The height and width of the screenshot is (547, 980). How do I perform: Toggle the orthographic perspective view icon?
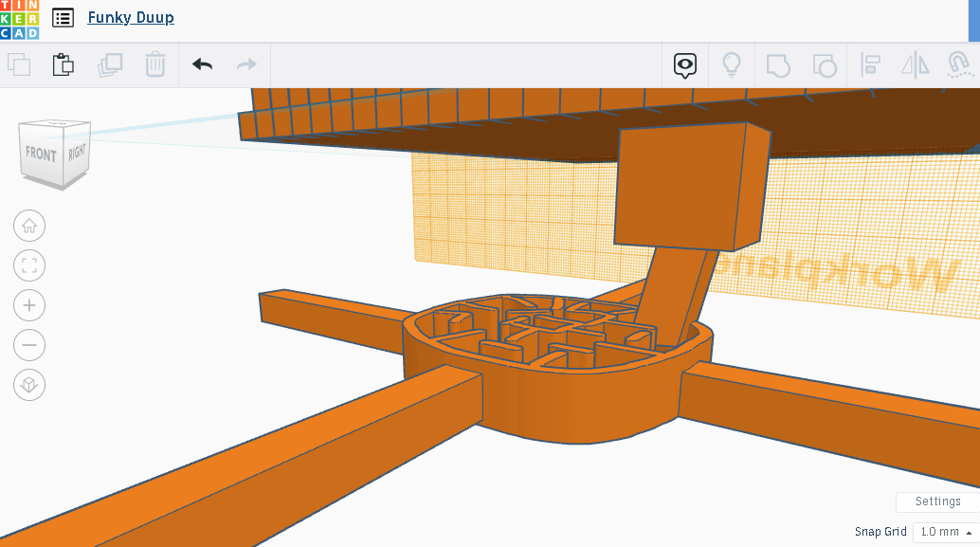(x=29, y=385)
